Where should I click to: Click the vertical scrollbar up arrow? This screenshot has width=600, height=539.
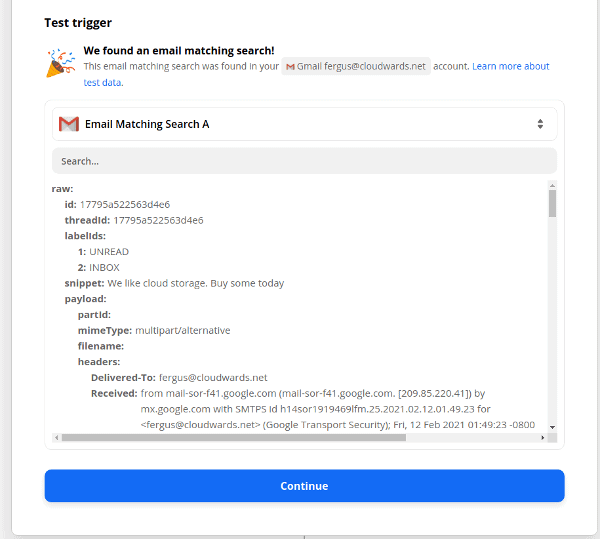pos(552,186)
